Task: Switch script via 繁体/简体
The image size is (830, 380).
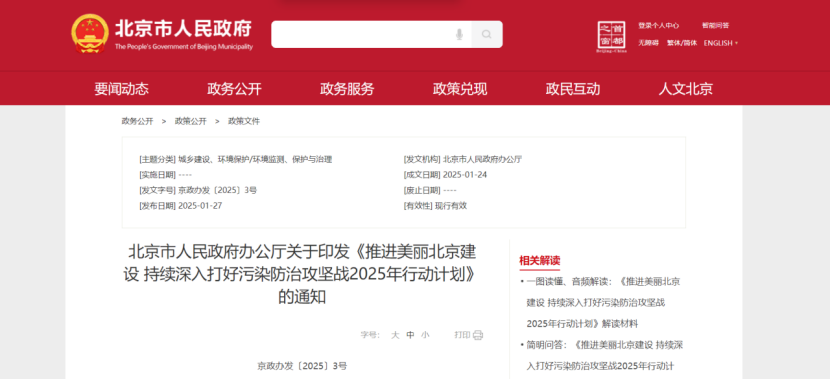Action: 682,43
